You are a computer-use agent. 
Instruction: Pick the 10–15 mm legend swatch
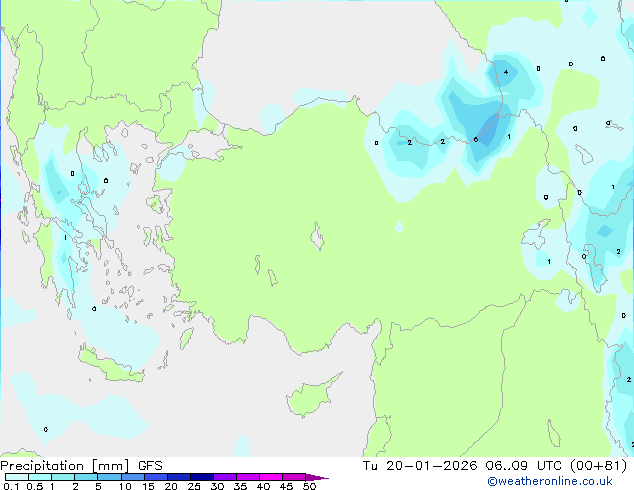(132, 477)
